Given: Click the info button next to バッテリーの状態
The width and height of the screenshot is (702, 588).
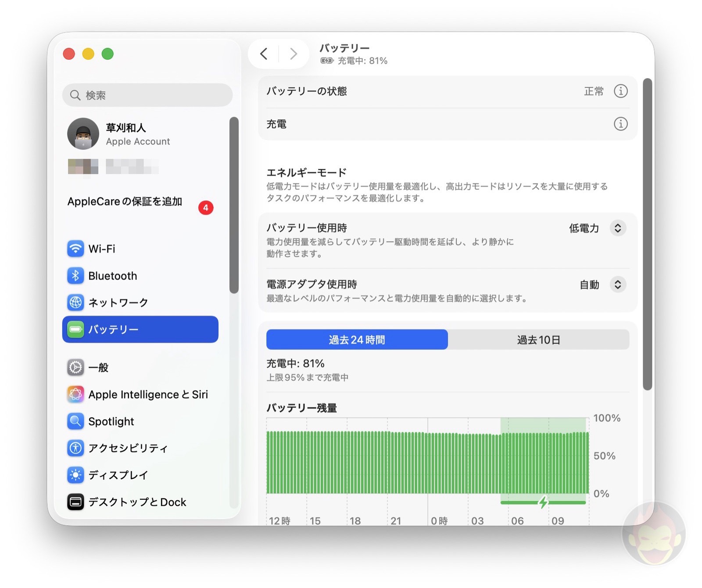Looking at the screenshot, I should 620,91.
